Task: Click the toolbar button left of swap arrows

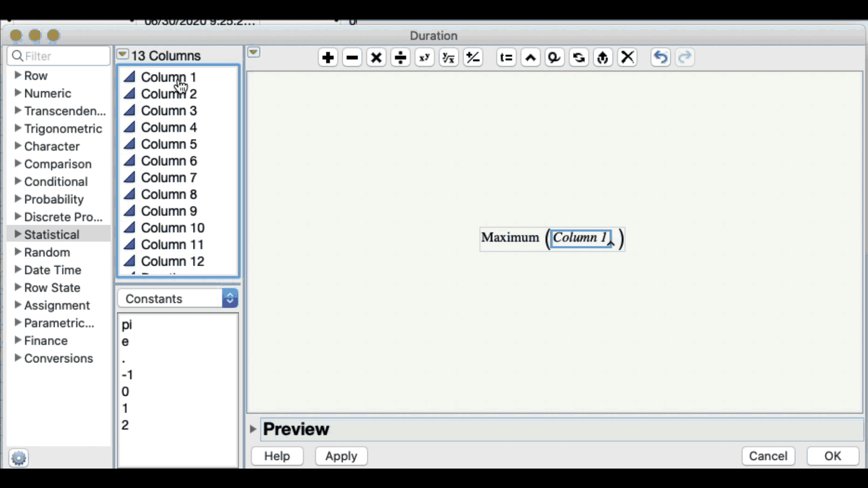Action: (555, 57)
